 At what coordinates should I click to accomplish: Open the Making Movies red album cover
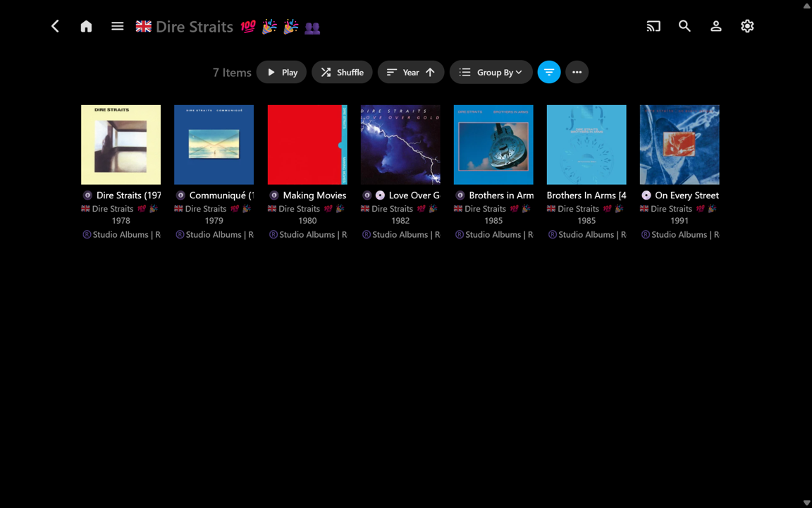[x=307, y=145]
